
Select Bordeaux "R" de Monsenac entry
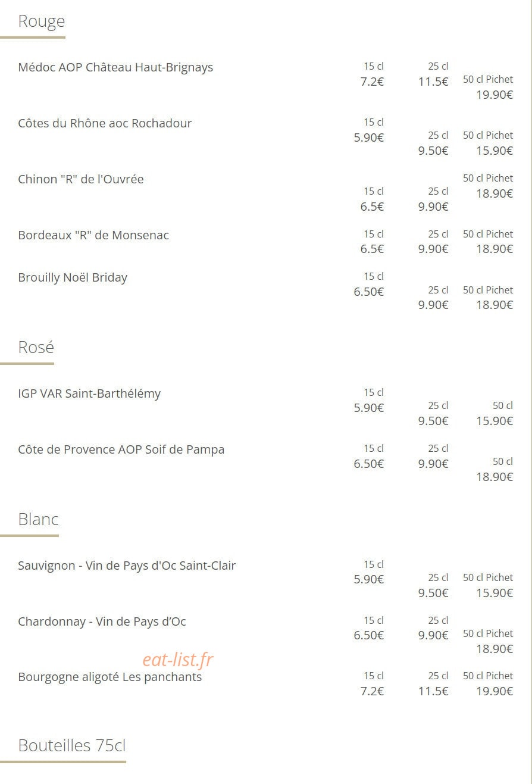pyautogui.click(x=93, y=235)
